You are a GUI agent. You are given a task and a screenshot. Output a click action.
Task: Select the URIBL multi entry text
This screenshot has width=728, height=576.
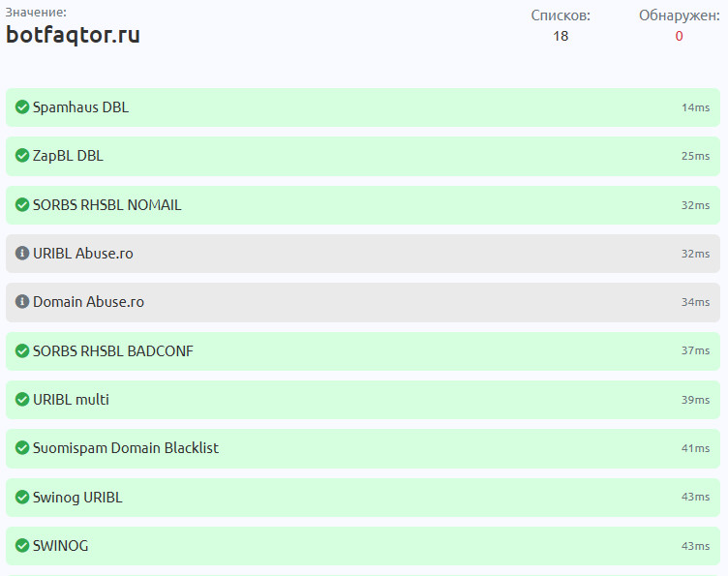(x=71, y=400)
